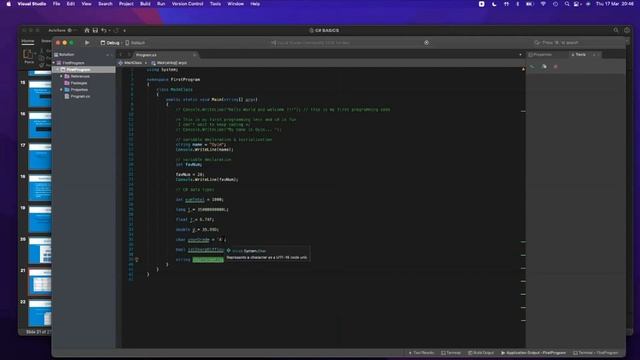Open the editor tab list dropdown arrow
Viewport: 640px width, 360px height.
click(520, 55)
